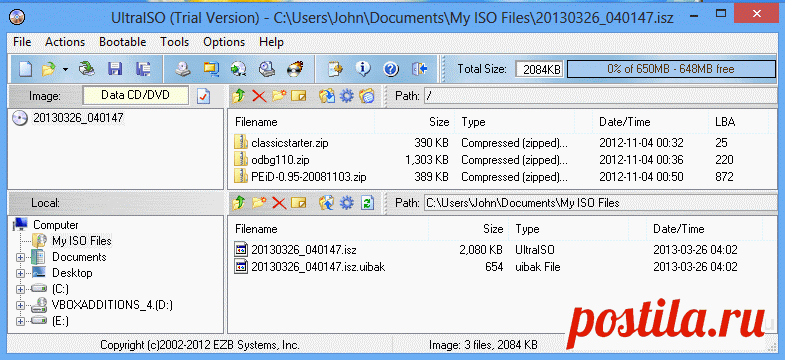Viewport: 785px width, 360px height.
Task: Open the Bootable menu
Action: pyautogui.click(x=123, y=42)
